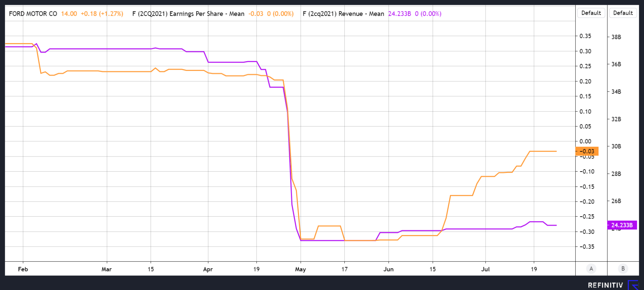Select the B axis circle button
The width and height of the screenshot is (644, 290).
623,268
